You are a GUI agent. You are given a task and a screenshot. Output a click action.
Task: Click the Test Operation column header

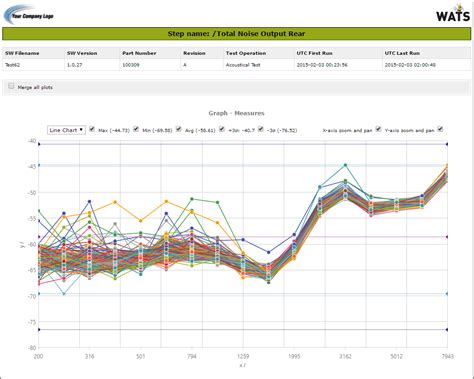[x=246, y=53]
